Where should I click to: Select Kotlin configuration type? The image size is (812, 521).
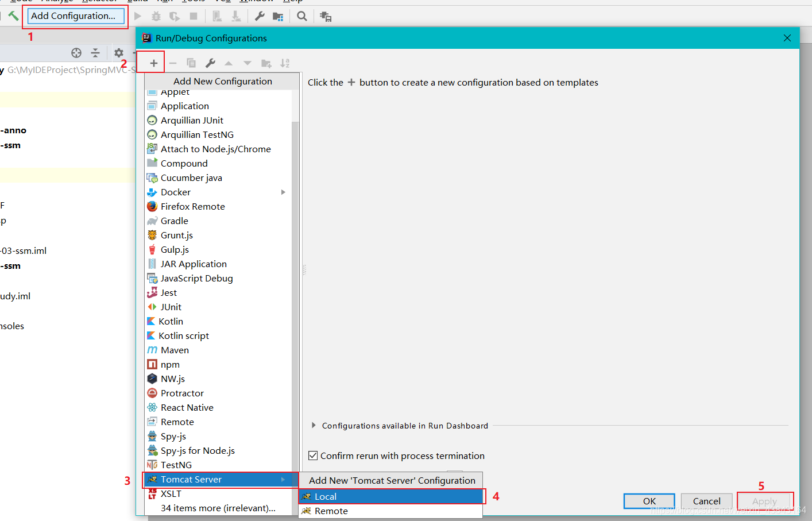pyautogui.click(x=218, y=322)
